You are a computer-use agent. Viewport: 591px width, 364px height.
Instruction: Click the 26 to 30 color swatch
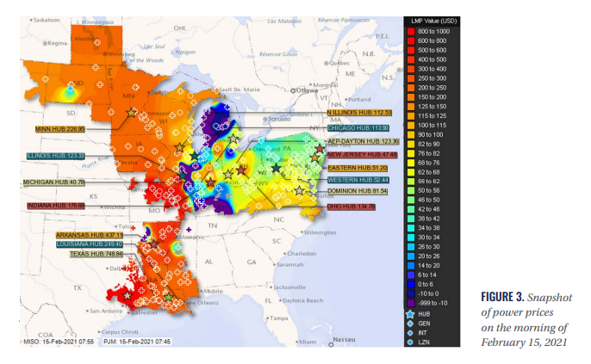click(x=410, y=247)
